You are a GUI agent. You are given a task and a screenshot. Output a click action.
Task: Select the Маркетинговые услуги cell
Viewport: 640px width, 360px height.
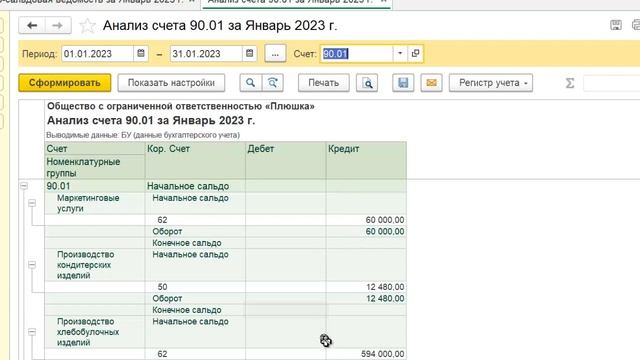[95, 203]
